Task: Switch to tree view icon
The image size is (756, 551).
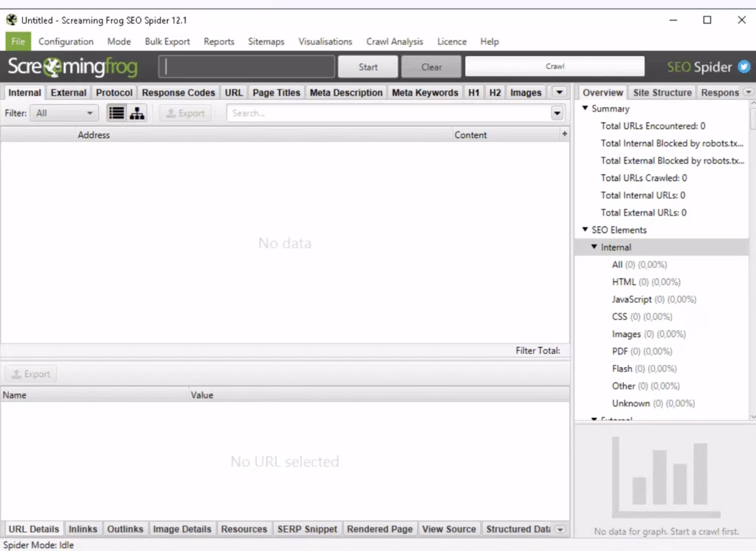Action: point(137,113)
